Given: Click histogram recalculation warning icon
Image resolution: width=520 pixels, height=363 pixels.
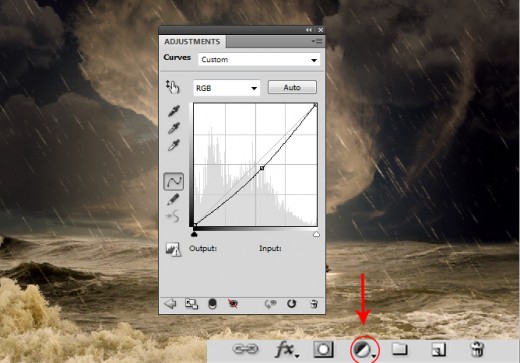Looking at the screenshot, I should pyautogui.click(x=173, y=249).
